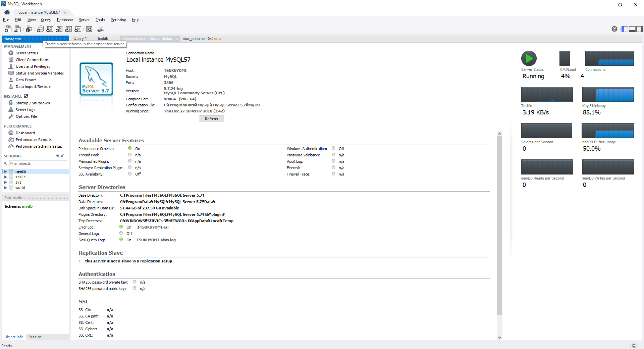The image size is (644, 349).
Task: Expand the schemas panel arrows icon
Action: [63, 156]
